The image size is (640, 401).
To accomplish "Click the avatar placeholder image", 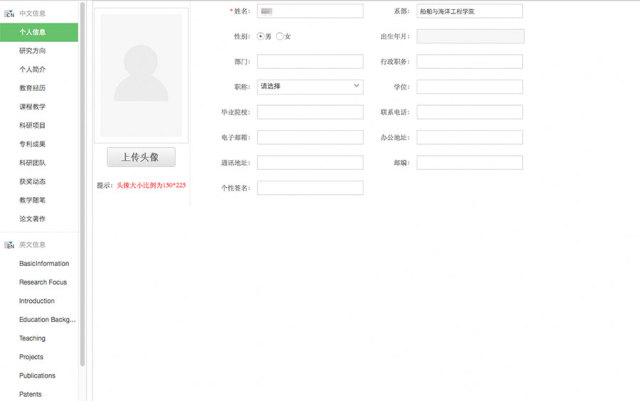I will coord(141,75).
